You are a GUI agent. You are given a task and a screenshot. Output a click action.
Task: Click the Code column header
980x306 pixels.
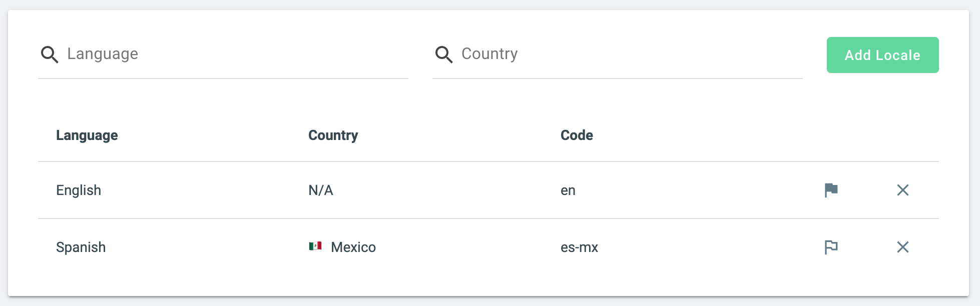(577, 135)
